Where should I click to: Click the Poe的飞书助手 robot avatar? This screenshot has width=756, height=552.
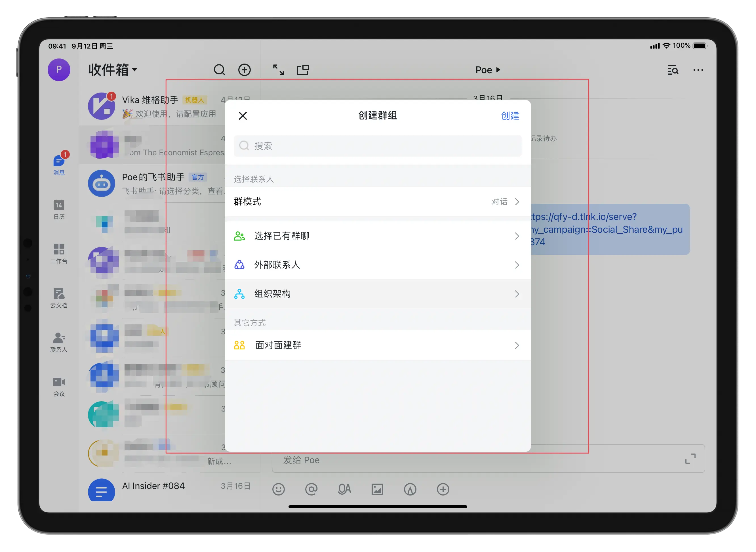[x=102, y=183]
